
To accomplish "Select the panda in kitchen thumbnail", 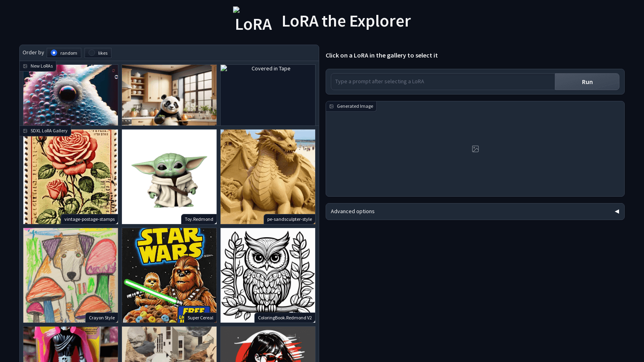I will [169, 95].
